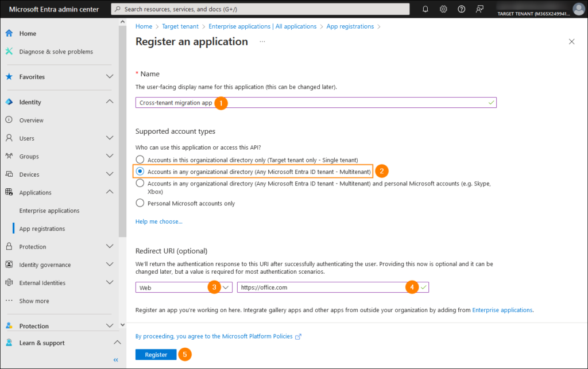Viewport: 588px width, 369px height.
Task: Expand the Favorites section chevron
Action: (x=110, y=76)
